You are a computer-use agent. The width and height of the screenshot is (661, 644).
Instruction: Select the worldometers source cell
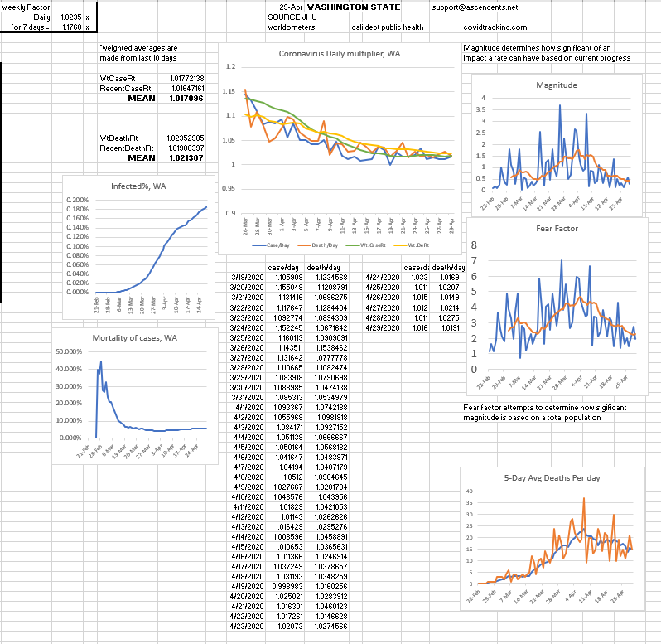pyautogui.click(x=291, y=27)
